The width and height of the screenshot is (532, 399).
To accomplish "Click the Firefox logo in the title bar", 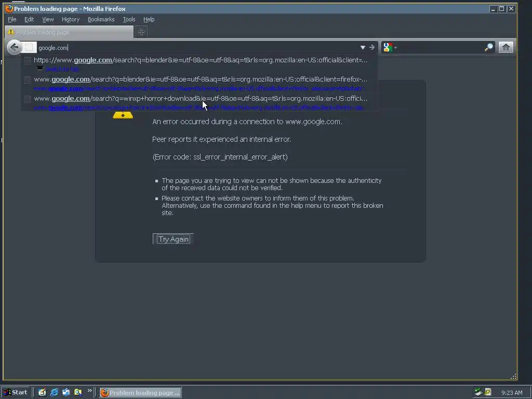I will [9, 8].
